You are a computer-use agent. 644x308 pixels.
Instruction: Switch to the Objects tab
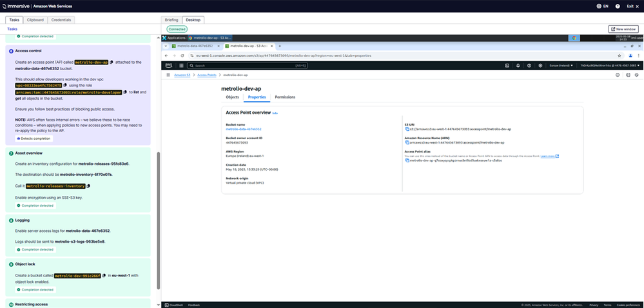pyautogui.click(x=233, y=97)
